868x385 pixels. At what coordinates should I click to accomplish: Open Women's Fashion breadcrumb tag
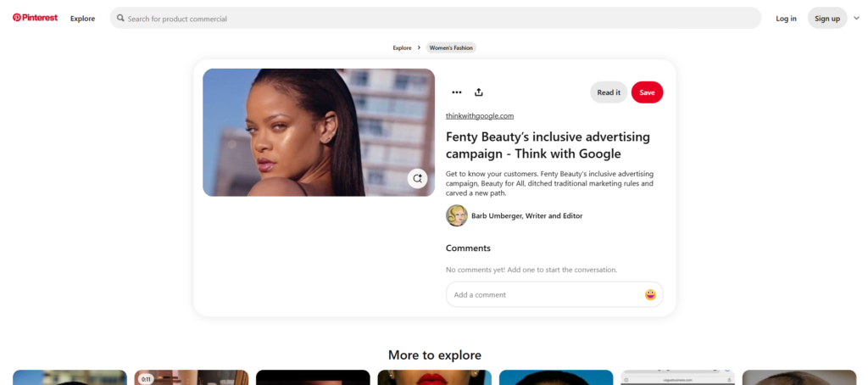(x=451, y=47)
